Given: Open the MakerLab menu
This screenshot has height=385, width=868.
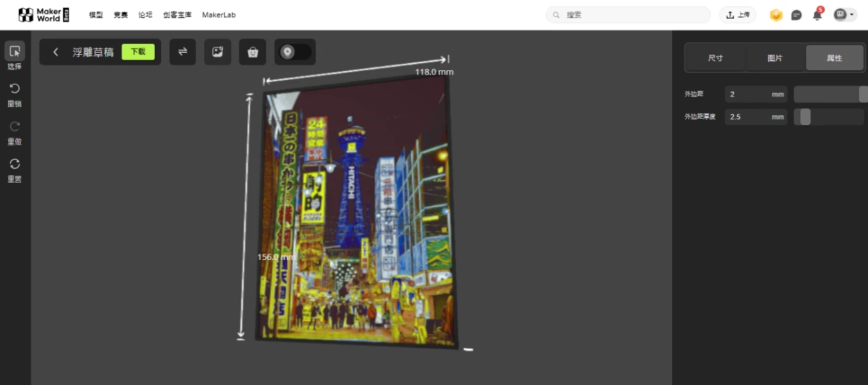Looking at the screenshot, I should [219, 15].
